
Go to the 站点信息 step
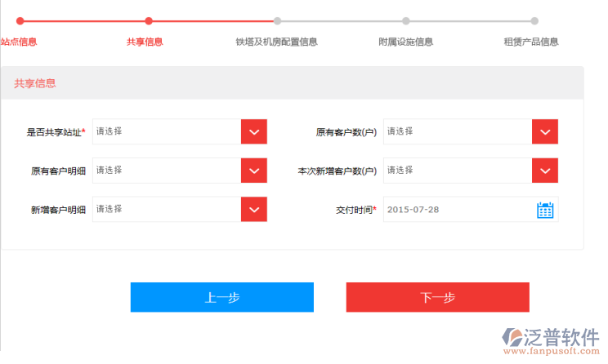coord(19,42)
